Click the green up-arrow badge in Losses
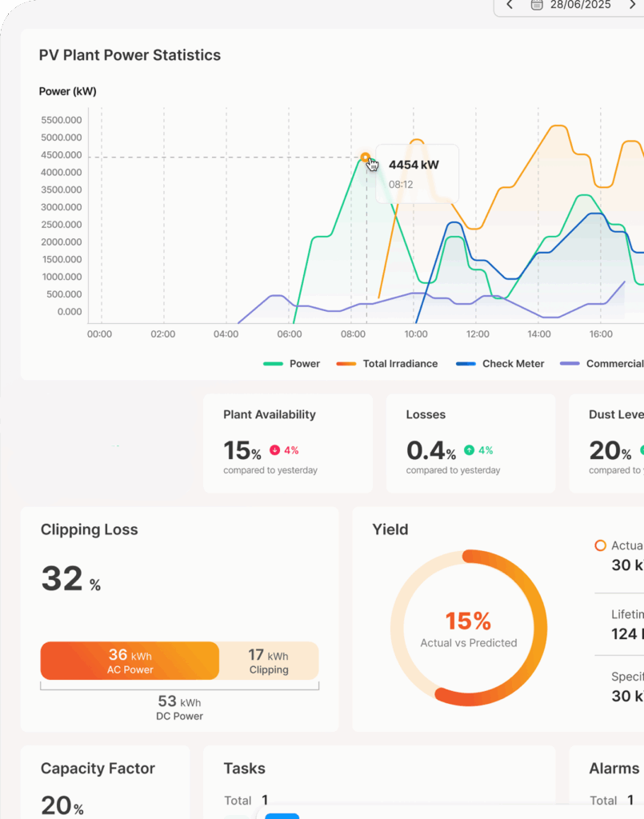The image size is (644, 819). pyautogui.click(x=469, y=450)
